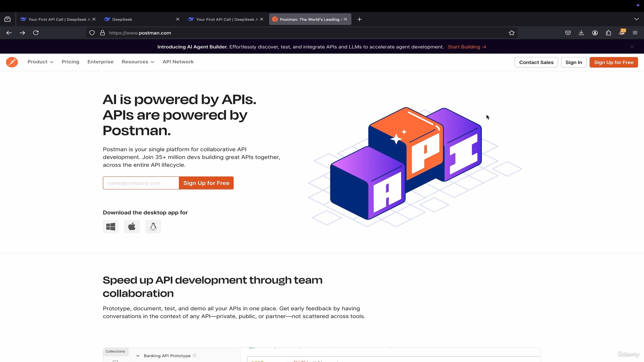The image size is (644, 362).
Task: Open the Pocket save icon
Action: pyautogui.click(x=568, y=33)
